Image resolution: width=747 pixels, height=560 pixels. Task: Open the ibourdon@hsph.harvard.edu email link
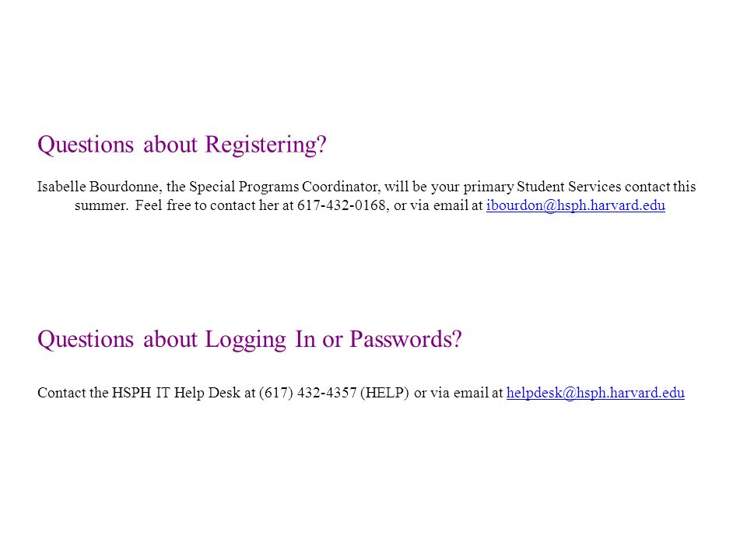point(576,205)
